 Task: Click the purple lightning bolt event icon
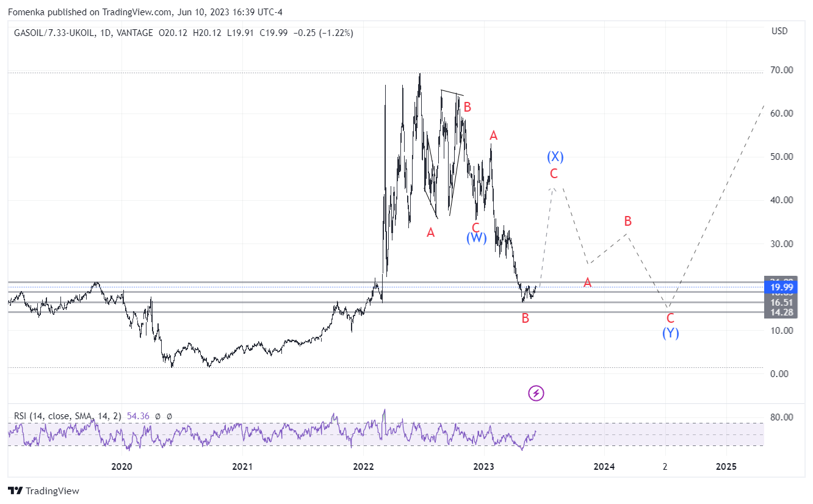tap(536, 394)
